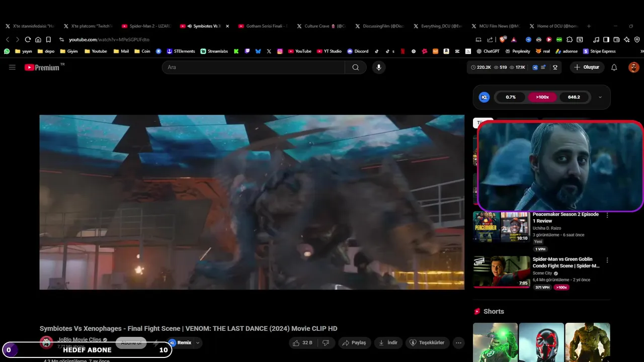Open the WhatsApp bookmark
The image size is (644, 362).
click(7, 51)
